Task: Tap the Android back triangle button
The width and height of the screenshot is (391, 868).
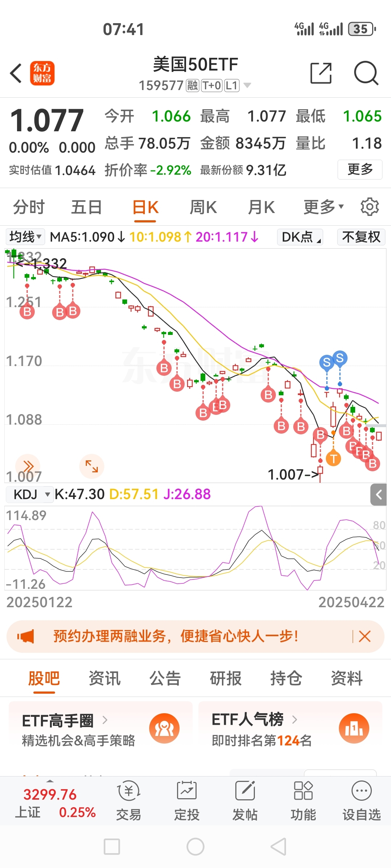Action: 279,847
